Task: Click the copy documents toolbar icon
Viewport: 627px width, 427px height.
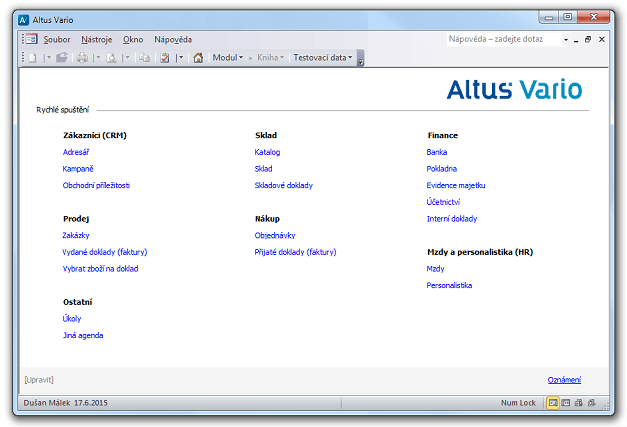Action: point(144,58)
